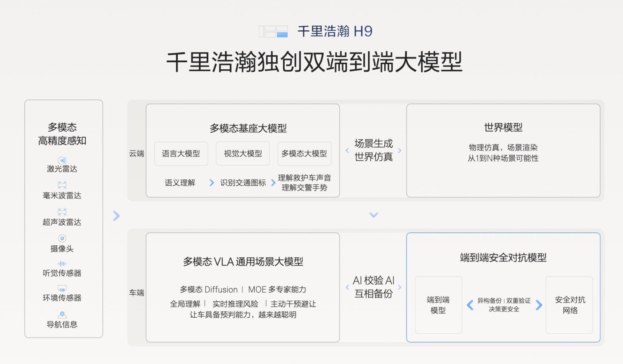The image size is (623, 364).
Task: Click the 端到端安全对抗模型 heading
Action: point(503,258)
